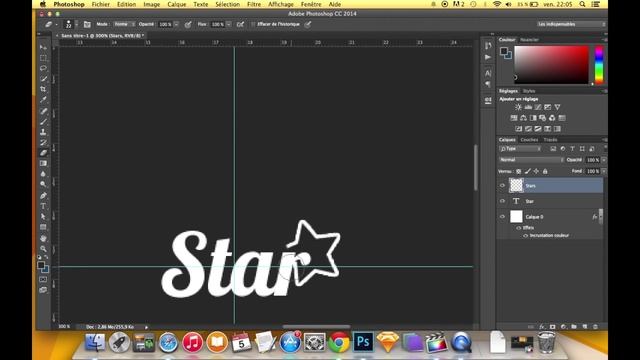
Task: Select the Horizontal Type tool
Action: coord(43,206)
